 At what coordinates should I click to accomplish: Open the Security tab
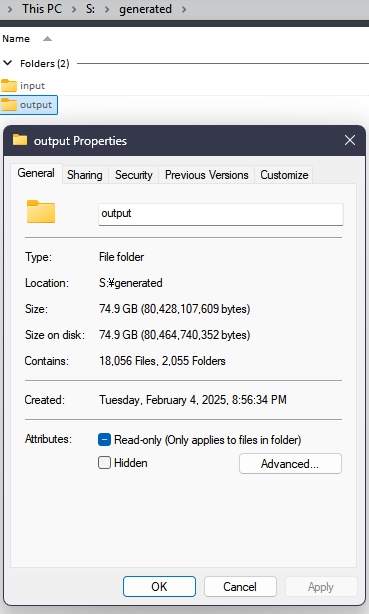tap(134, 175)
